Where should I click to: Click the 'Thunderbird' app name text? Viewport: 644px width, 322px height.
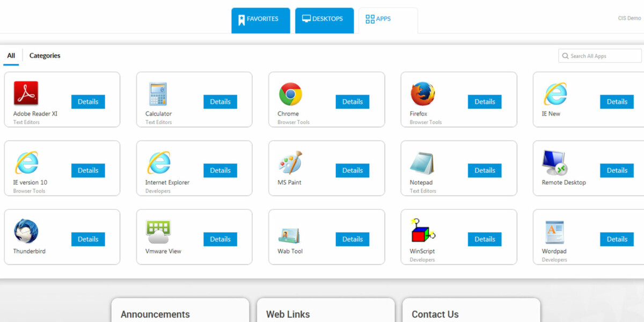click(x=30, y=251)
